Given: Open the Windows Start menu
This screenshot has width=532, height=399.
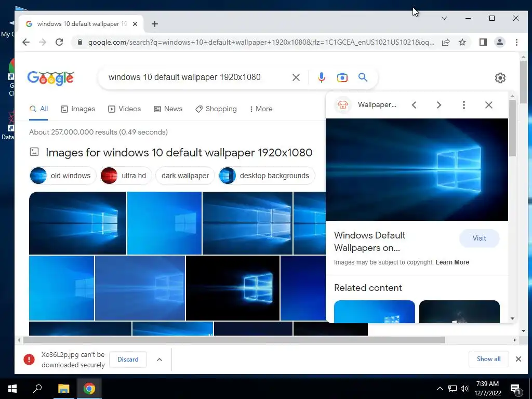Looking at the screenshot, I should 12,389.
